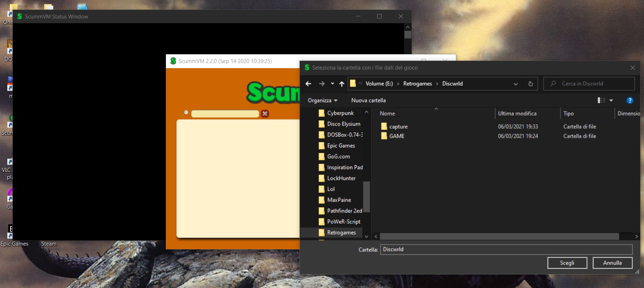The height and width of the screenshot is (288, 644).
Task: Cancel with the Annulla button
Action: click(x=612, y=263)
